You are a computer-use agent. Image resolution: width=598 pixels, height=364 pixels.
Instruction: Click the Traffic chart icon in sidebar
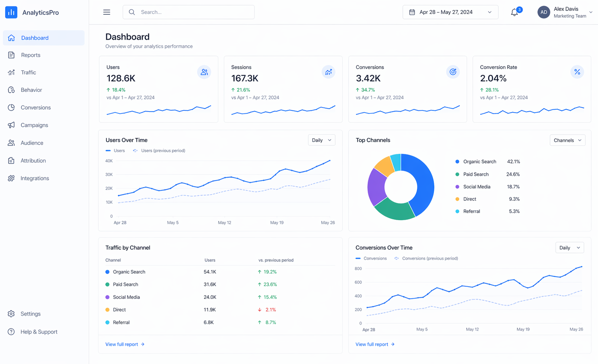click(x=11, y=73)
